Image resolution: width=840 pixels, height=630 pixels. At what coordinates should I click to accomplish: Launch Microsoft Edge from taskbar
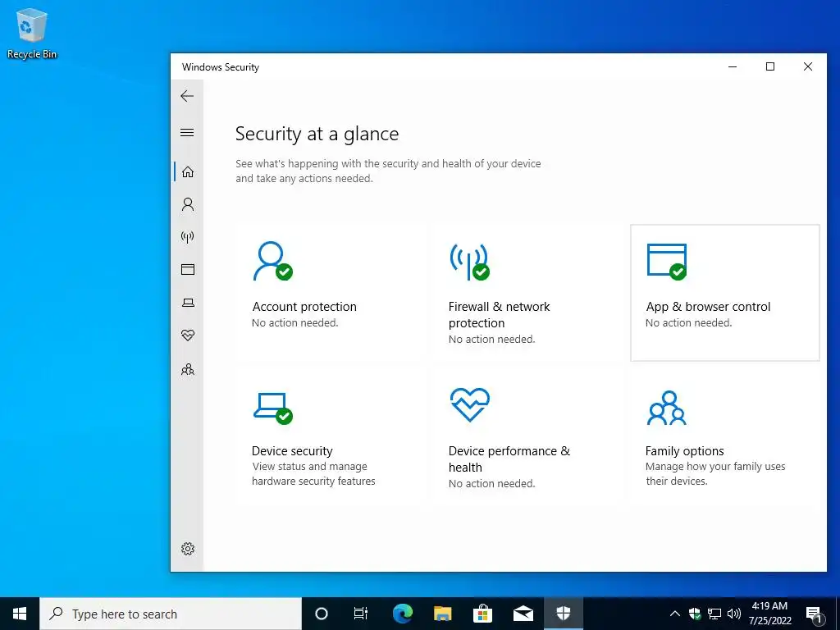click(x=402, y=614)
